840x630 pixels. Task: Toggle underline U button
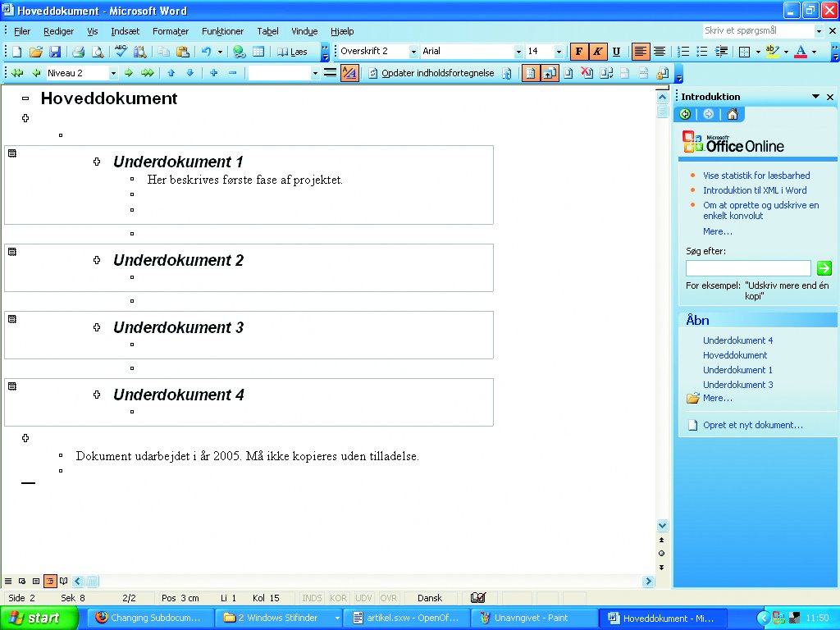click(x=617, y=52)
